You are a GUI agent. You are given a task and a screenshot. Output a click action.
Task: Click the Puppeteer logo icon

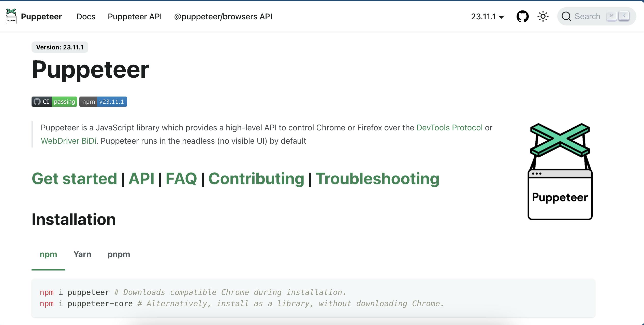pos(11,17)
